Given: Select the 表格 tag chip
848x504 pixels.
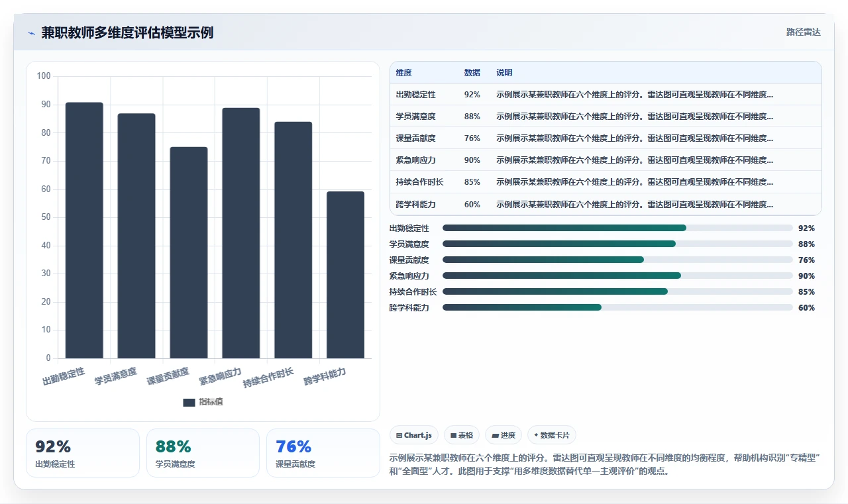Looking at the screenshot, I should [x=462, y=435].
